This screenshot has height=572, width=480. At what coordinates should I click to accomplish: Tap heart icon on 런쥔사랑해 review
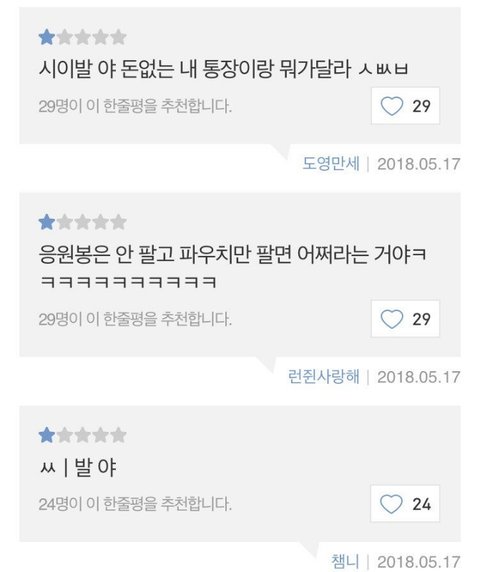pos(392,319)
